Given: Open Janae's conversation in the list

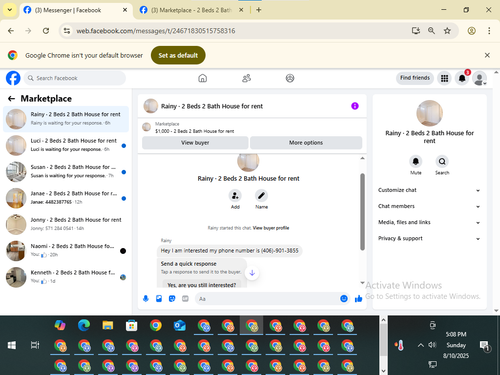Looking at the screenshot, I should 66,198.
